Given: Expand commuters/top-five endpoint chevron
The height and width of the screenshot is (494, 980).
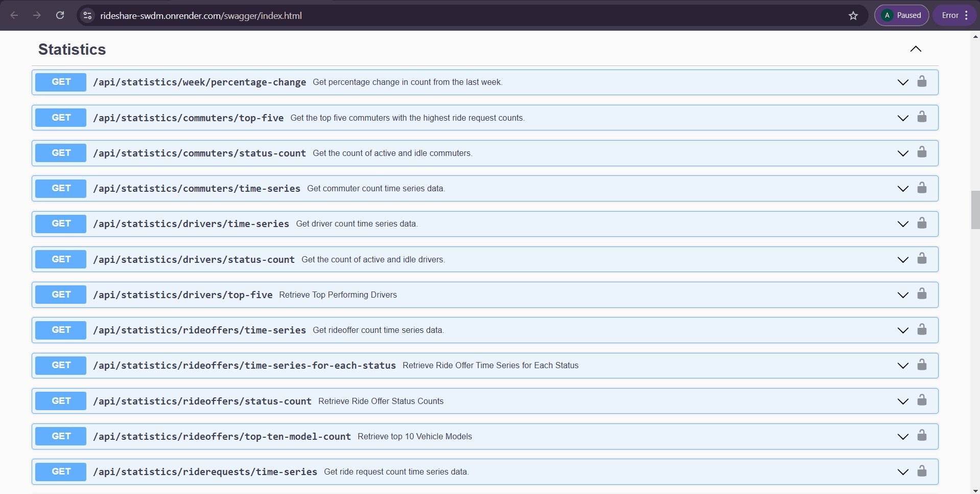Looking at the screenshot, I should 903,118.
